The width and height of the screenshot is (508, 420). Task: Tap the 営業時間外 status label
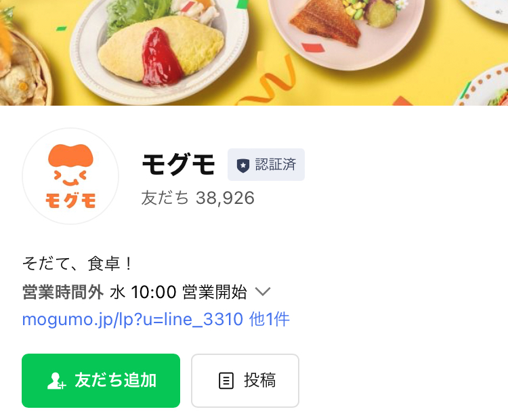[63, 292]
